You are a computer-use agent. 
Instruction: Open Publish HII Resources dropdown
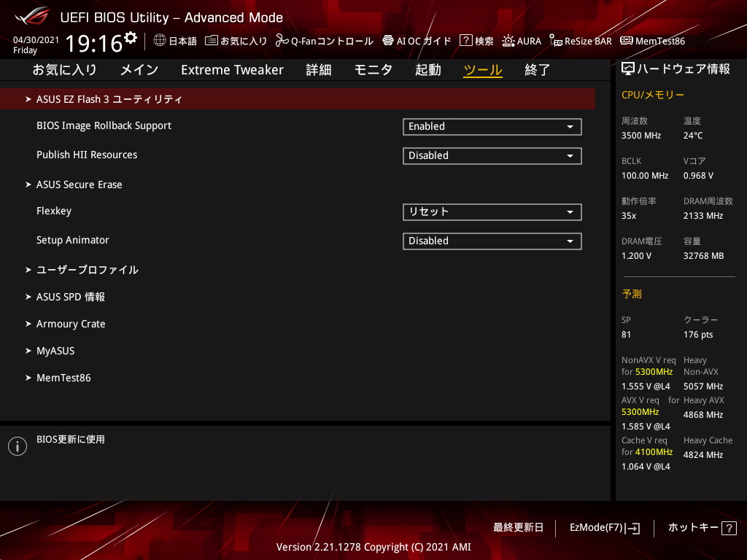tap(492, 156)
